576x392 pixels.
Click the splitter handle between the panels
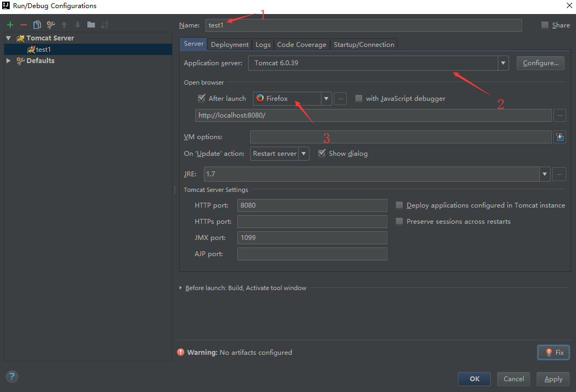click(174, 190)
